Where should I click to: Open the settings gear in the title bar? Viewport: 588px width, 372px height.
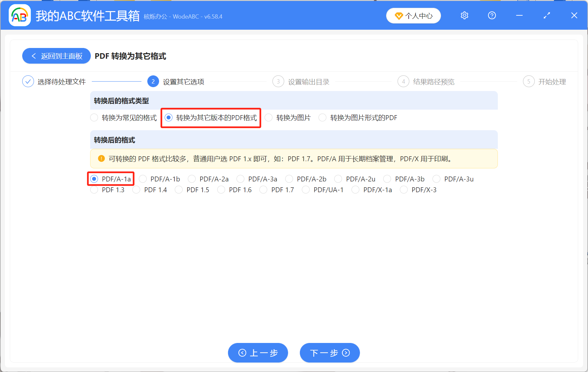click(x=464, y=15)
